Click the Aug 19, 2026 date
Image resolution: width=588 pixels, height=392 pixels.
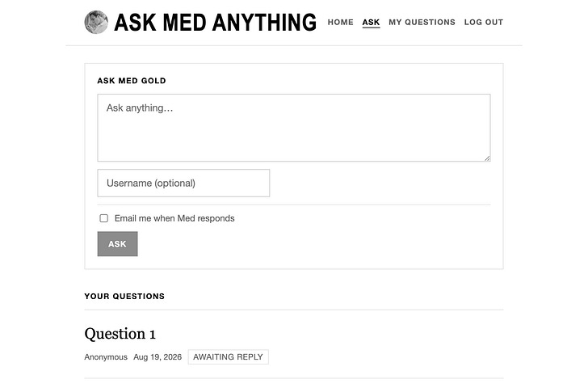coord(157,356)
